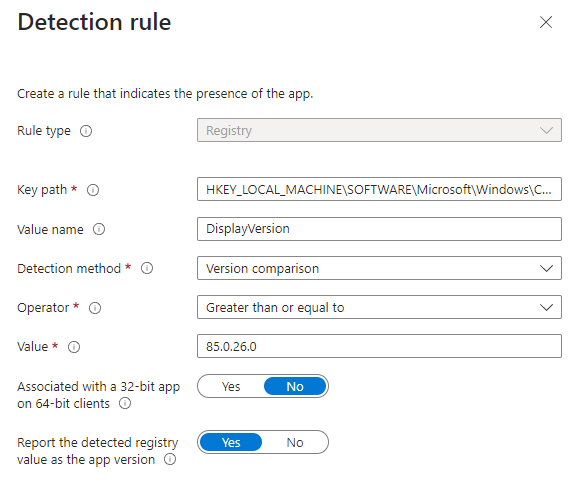The width and height of the screenshot is (573, 495).
Task: Set 32-bit app association to Yes
Action: point(231,386)
